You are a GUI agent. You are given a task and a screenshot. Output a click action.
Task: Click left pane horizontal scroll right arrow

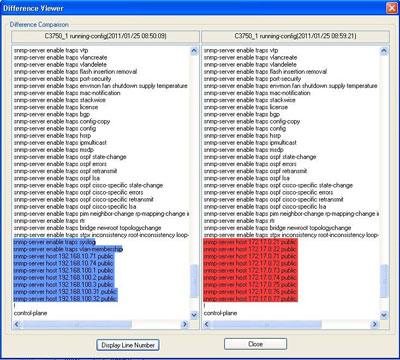184,324
